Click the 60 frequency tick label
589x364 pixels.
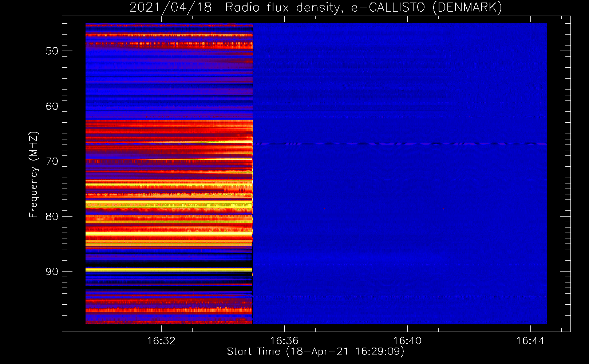tap(52, 106)
